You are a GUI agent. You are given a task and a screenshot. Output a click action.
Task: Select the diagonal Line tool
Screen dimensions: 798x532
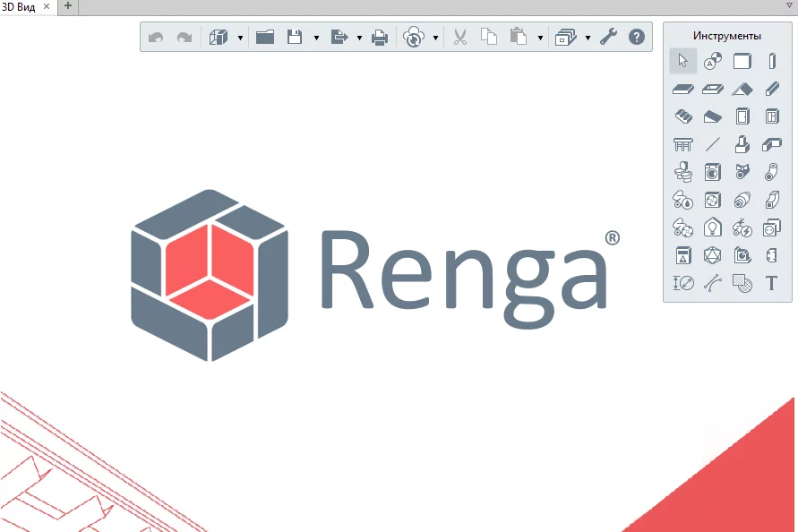pyautogui.click(x=713, y=144)
